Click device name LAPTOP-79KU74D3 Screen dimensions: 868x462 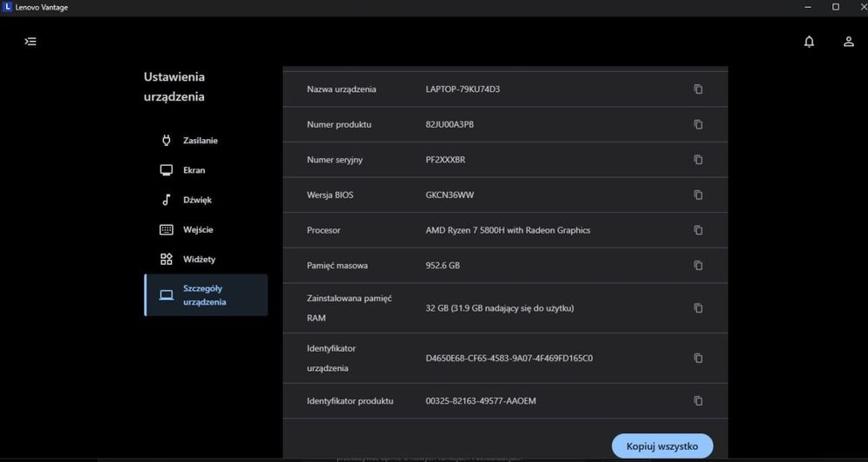(x=463, y=89)
